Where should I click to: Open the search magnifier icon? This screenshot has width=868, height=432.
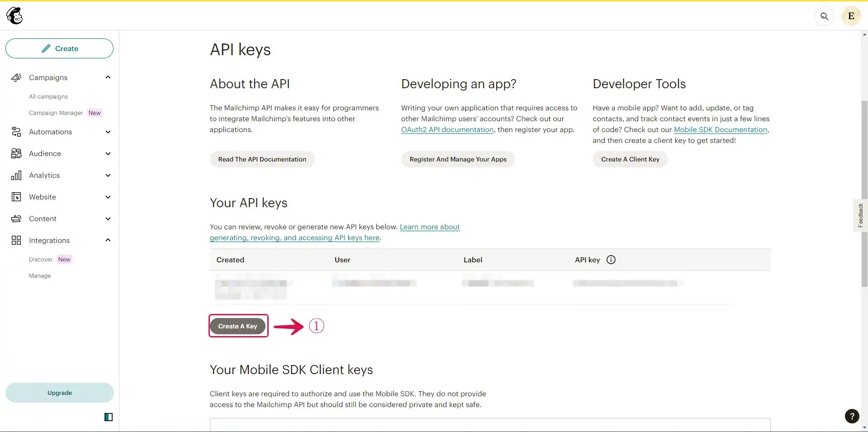[824, 16]
